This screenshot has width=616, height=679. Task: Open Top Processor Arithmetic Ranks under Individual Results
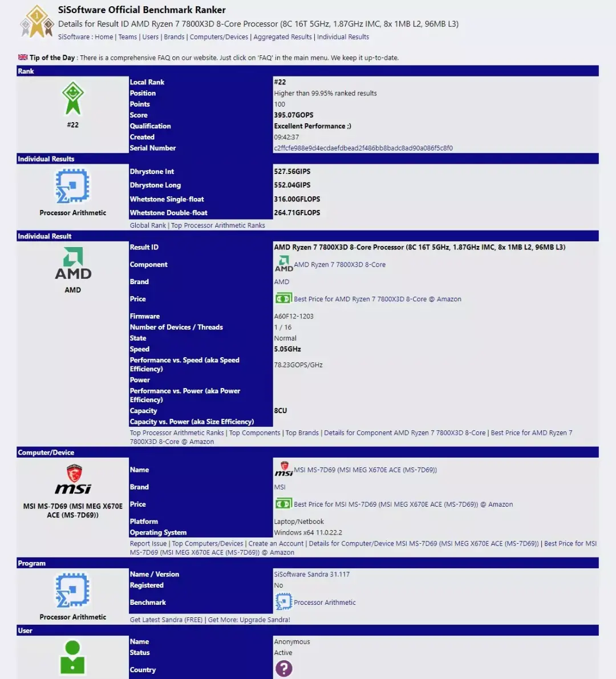click(218, 225)
